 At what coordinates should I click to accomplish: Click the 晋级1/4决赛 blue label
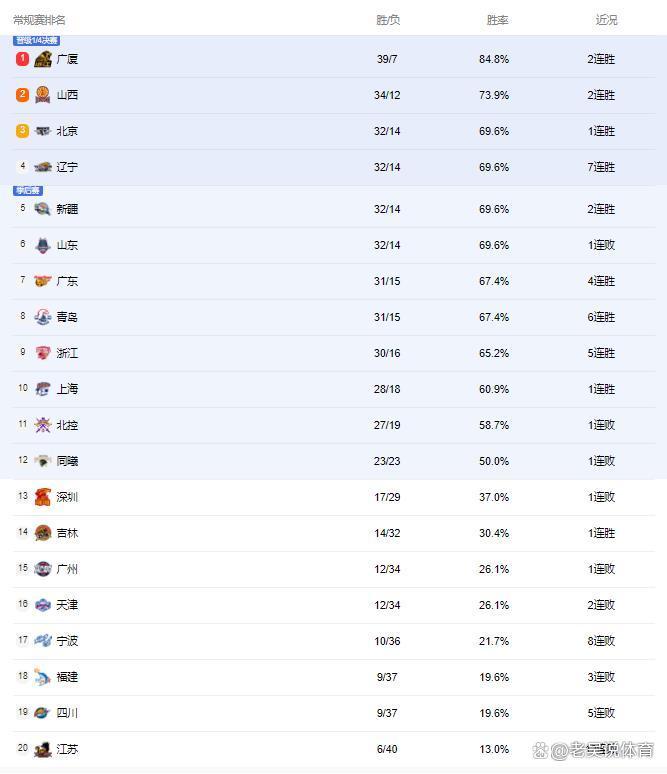point(37,40)
